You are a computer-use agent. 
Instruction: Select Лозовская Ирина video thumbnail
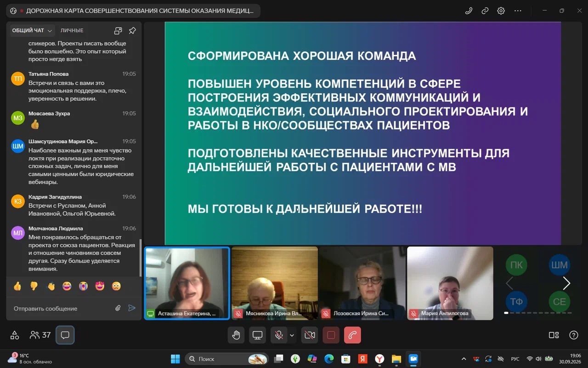coord(362,283)
